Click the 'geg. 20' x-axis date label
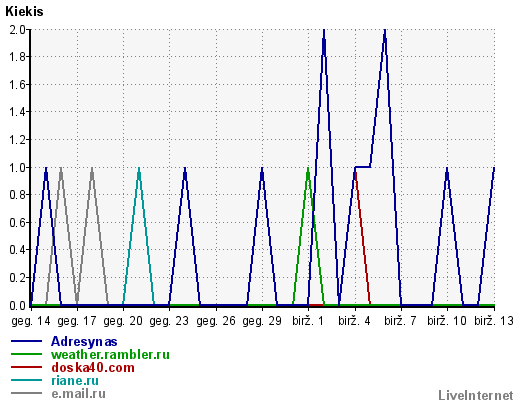Viewport: 520px width, 405px height. coord(123,321)
